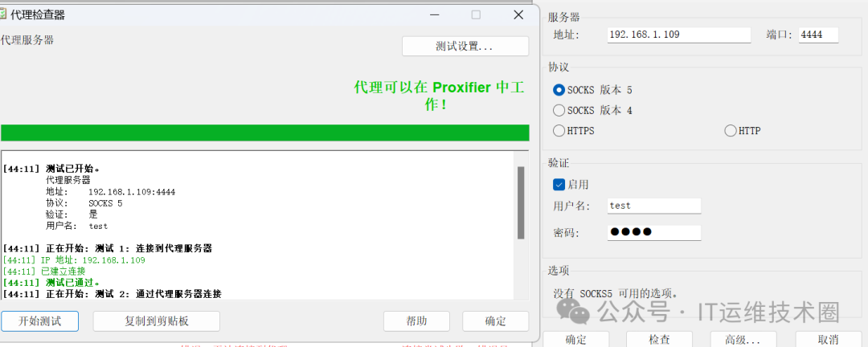The image size is (868, 347).
Task: Confirm proxy checker with 确定
Action: (x=495, y=321)
